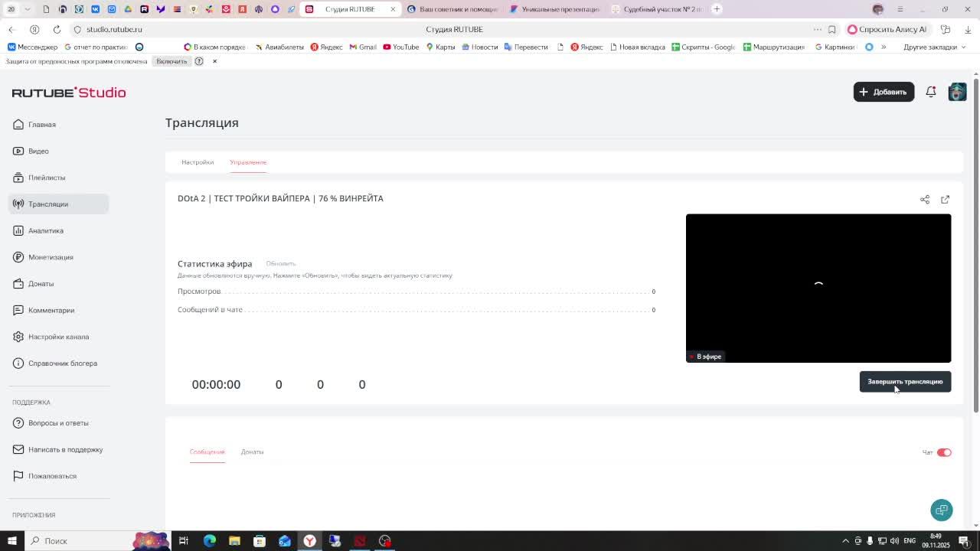The width and height of the screenshot is (980, 551).
Task: Open the support chat widget button
Action: point(942,510)
